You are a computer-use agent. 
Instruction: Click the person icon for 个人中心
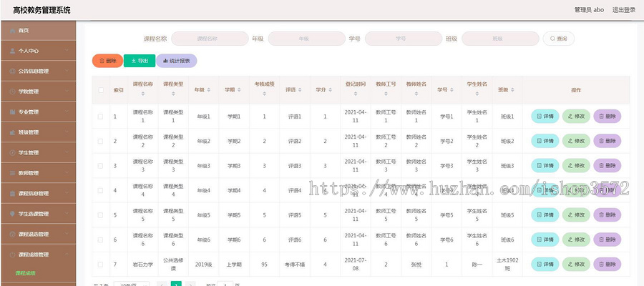pyautogui.click(x=12, y=51)
